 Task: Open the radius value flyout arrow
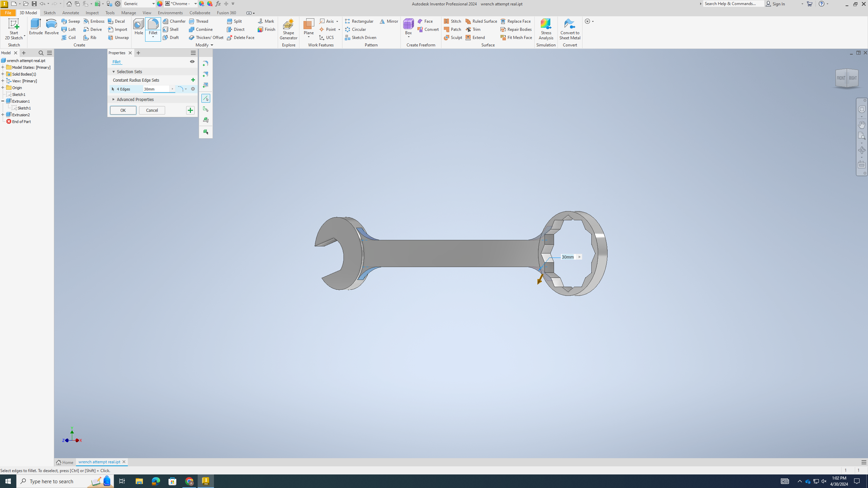coord(172,89)
